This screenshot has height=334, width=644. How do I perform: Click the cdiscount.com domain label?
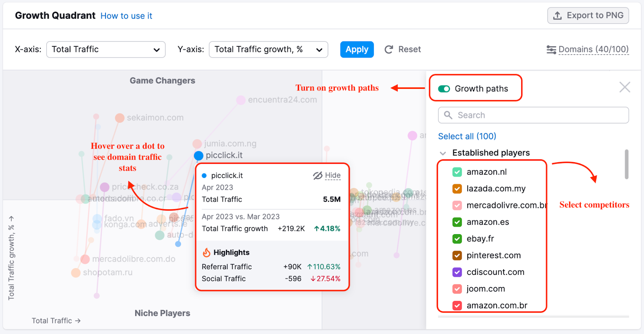[495, 272]
